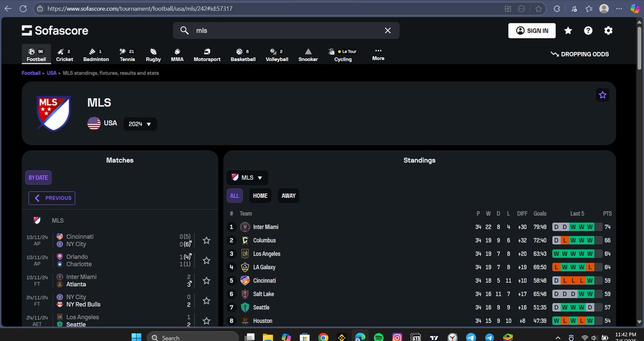The width and height of the screenshot is (644, 341).
Task: Favorite the Los Angeles vs Seattle match
Action: pos(207,321)
